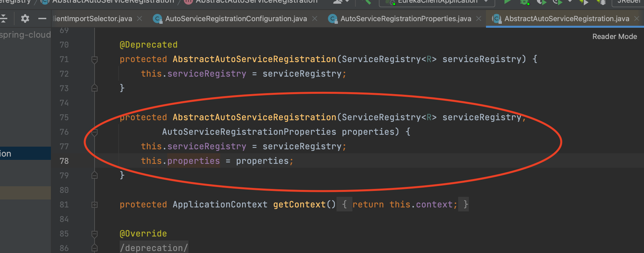Image resolution: width=644 pixels, height=253 pixels.
Task: Close the AbstractAutoServiceRegistration.java tab
Action: pyautogui.click(x=637, y=18)
